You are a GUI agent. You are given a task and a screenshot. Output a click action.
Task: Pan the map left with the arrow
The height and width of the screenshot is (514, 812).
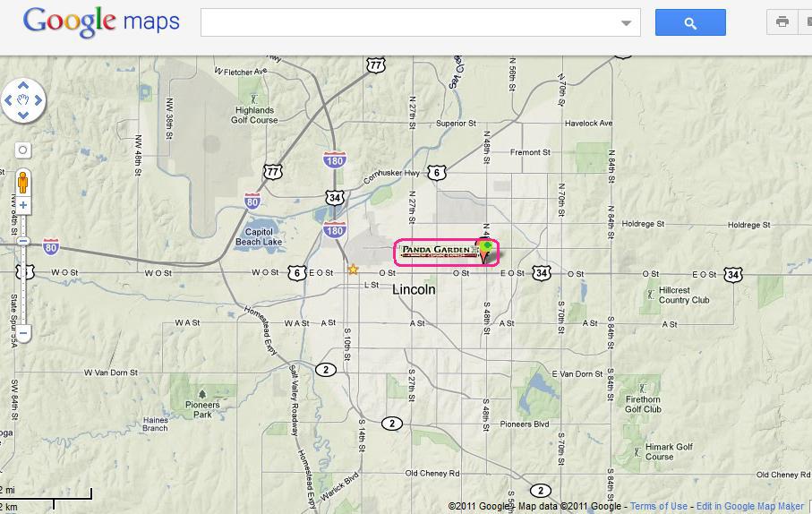pyautogui.click(x=8, y=100)
